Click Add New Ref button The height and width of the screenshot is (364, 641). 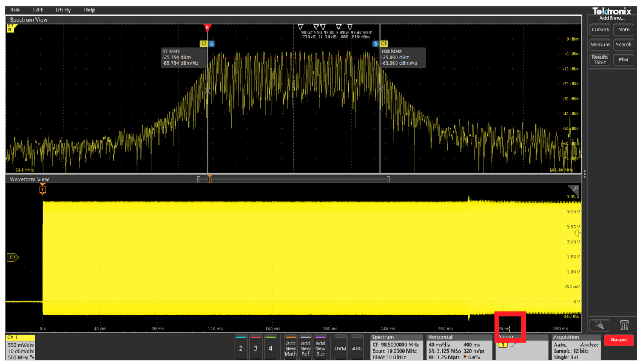[305, 347]
